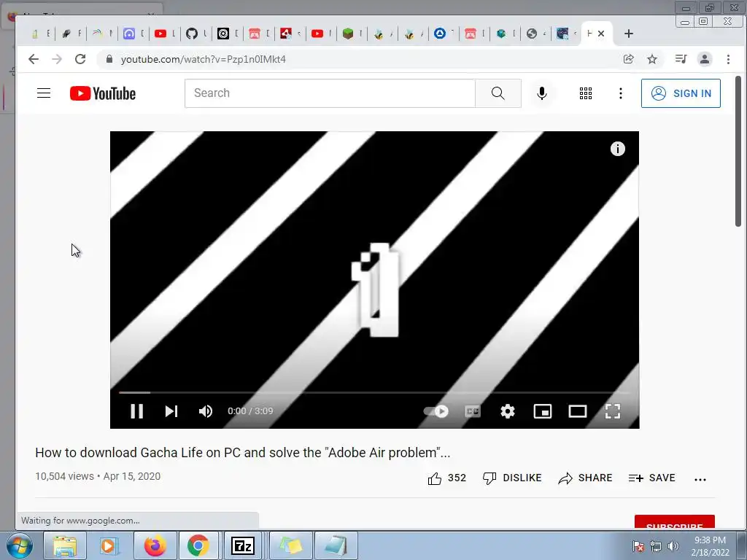This screenshot has height=560, width=747.
Task: Click the video title text
Action: point(242,452)
